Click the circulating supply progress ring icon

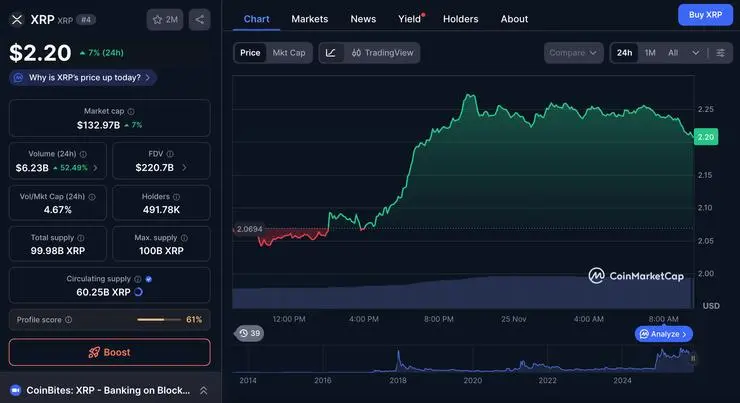[x=138, y=292]
